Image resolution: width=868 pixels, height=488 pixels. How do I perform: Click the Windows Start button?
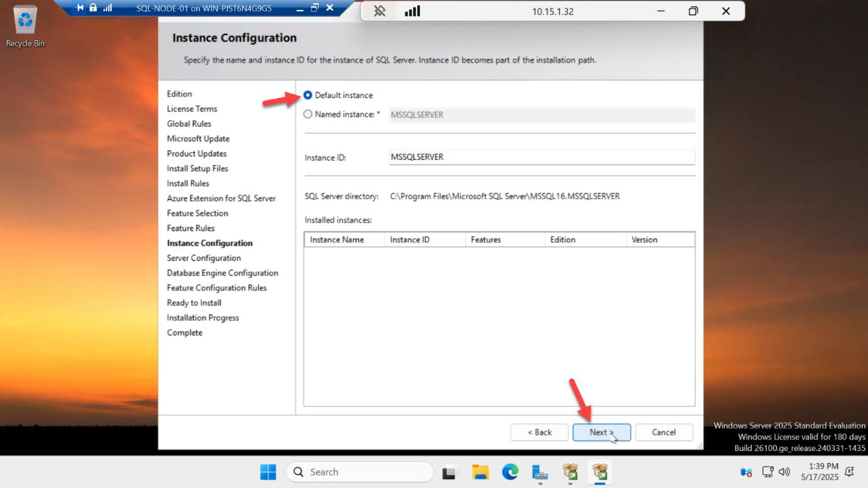pos(268,472)
